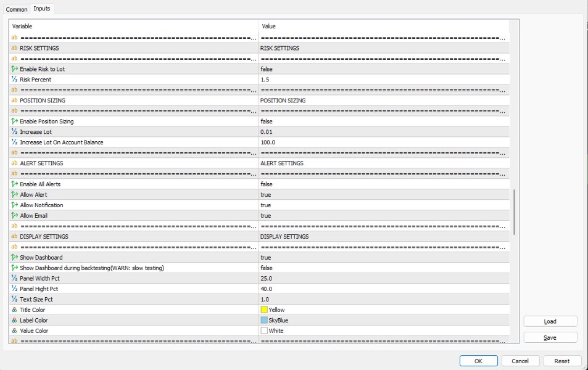588x370 pixels.
Task: Click the Load button
Action: [x=549, y=321]
